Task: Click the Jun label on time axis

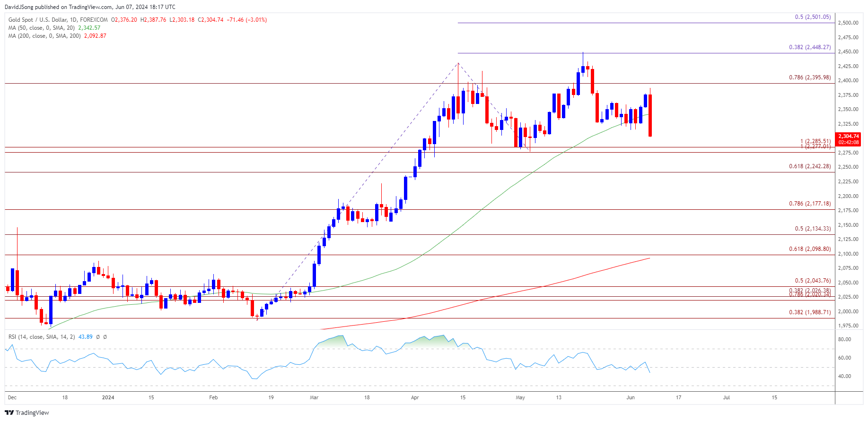Action: point(631,397)
